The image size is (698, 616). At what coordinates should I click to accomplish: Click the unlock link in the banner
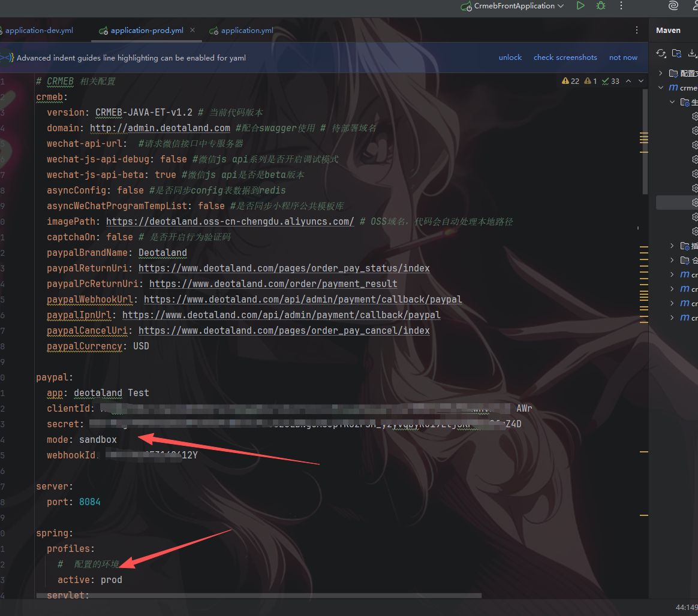[510, 58]
